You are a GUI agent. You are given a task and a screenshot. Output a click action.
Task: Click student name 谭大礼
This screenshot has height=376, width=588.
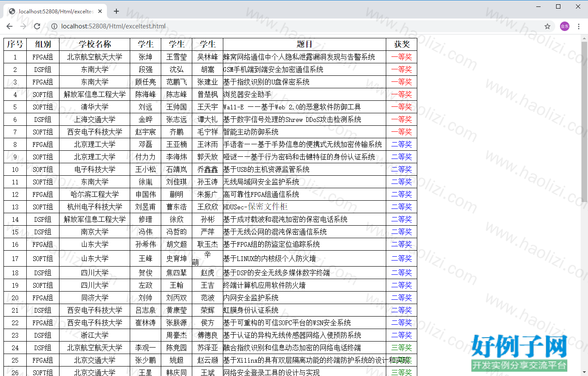208,119
